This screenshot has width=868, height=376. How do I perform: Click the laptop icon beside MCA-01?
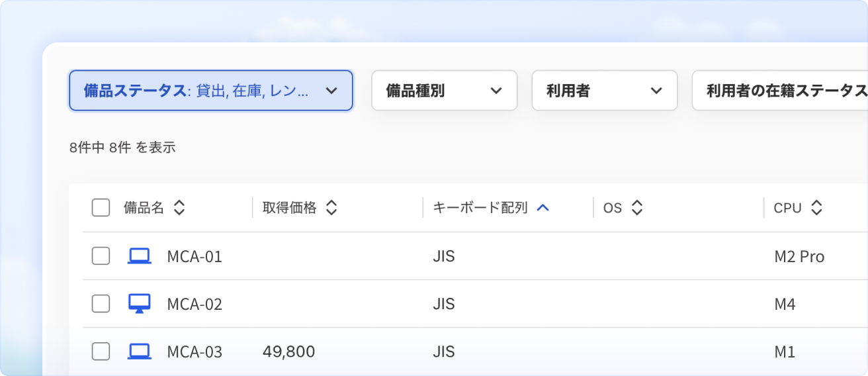click(x=139, y=256)
